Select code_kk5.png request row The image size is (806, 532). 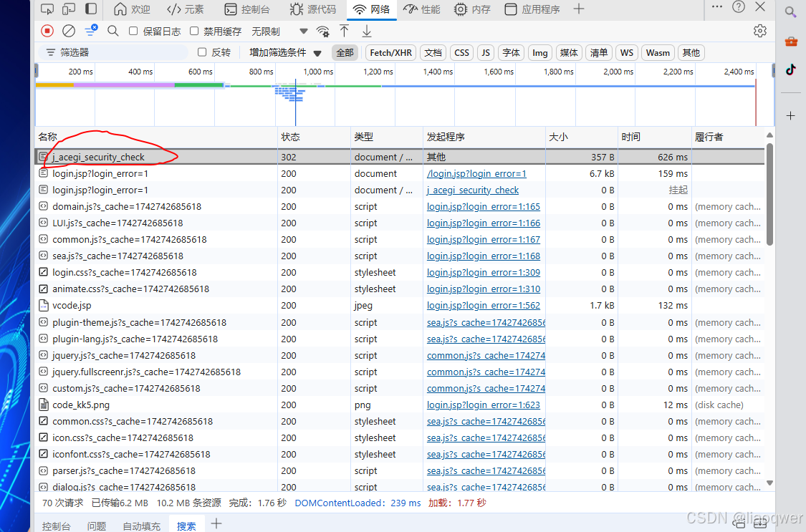pyautogui.click(x=399, y=405)
